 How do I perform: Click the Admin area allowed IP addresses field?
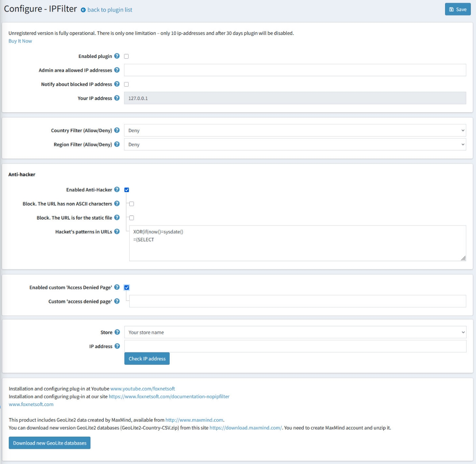[x=295, y=70]
